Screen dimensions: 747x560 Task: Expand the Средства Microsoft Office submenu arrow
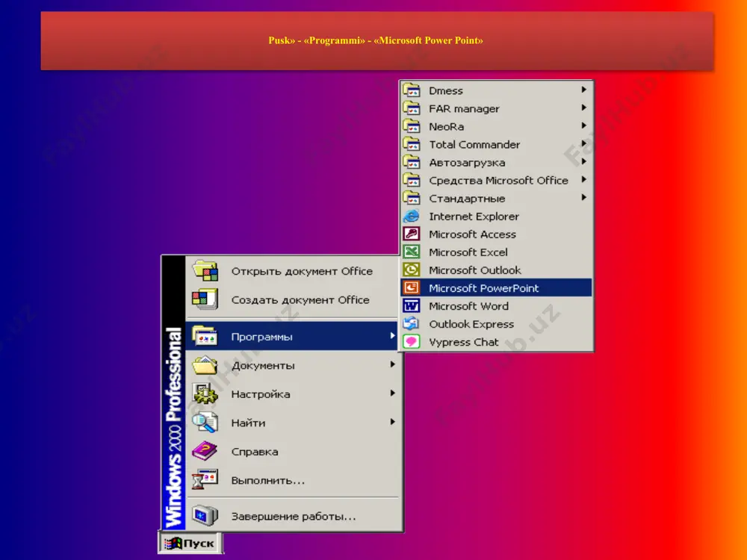tap(584, 179)
